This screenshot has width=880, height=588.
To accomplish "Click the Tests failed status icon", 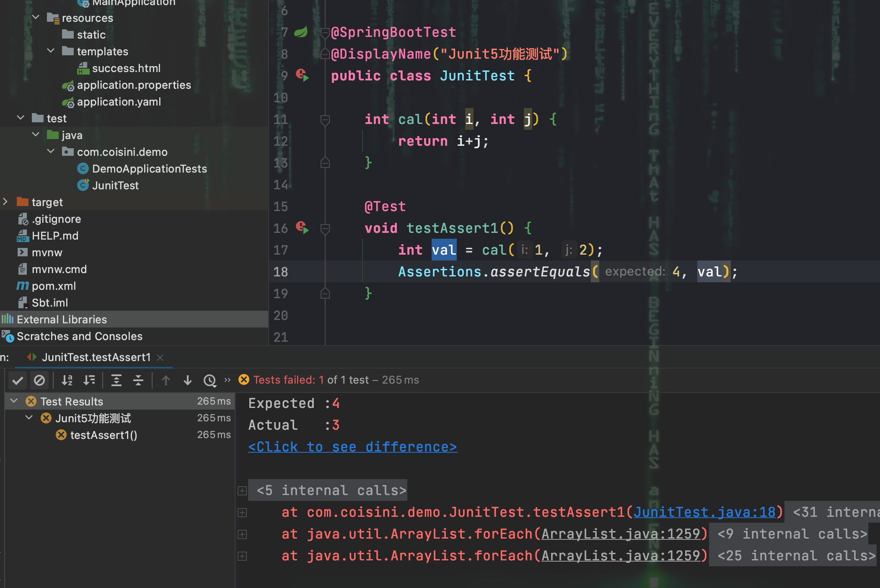I will 244,379.
